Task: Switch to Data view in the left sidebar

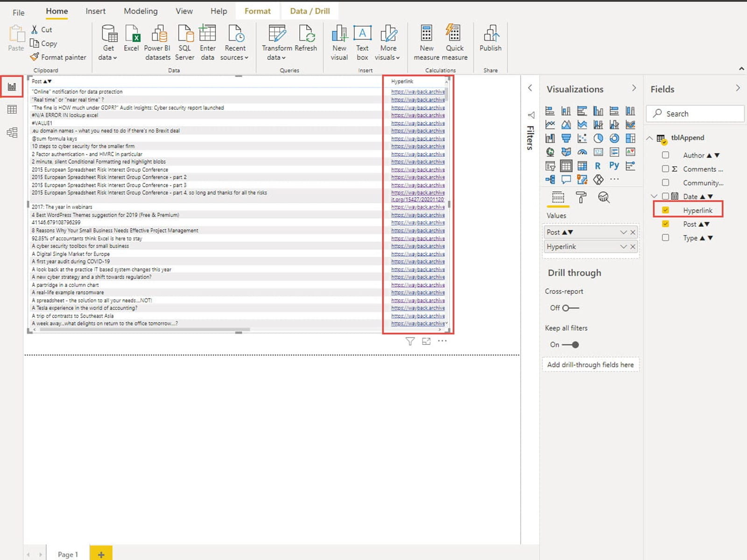Action: click(12, 110)
